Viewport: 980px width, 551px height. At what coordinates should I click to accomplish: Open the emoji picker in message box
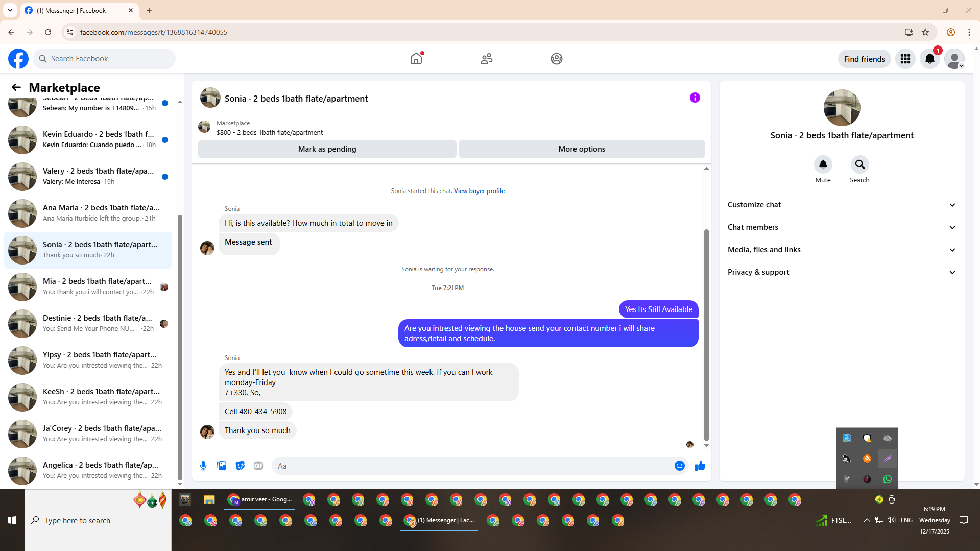[680, 466]
